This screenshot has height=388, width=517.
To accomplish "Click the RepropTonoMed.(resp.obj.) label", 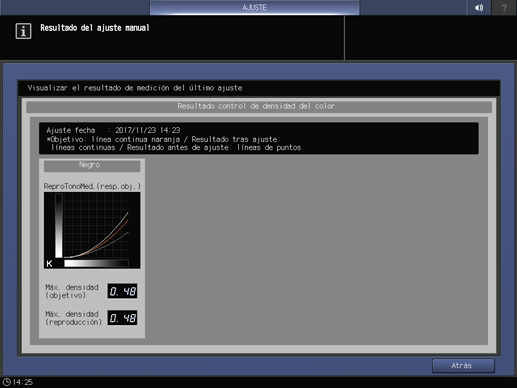I will [x=92, y=186].
